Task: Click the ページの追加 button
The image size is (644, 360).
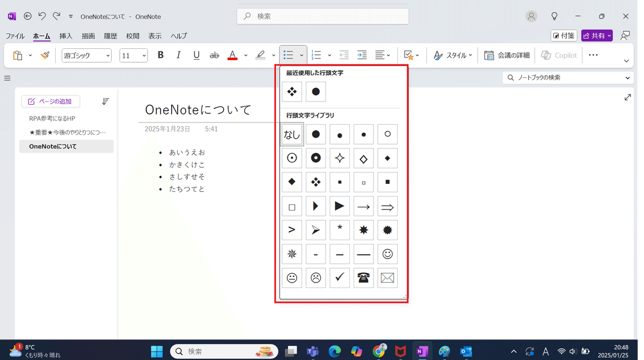Action: [50, 101]
